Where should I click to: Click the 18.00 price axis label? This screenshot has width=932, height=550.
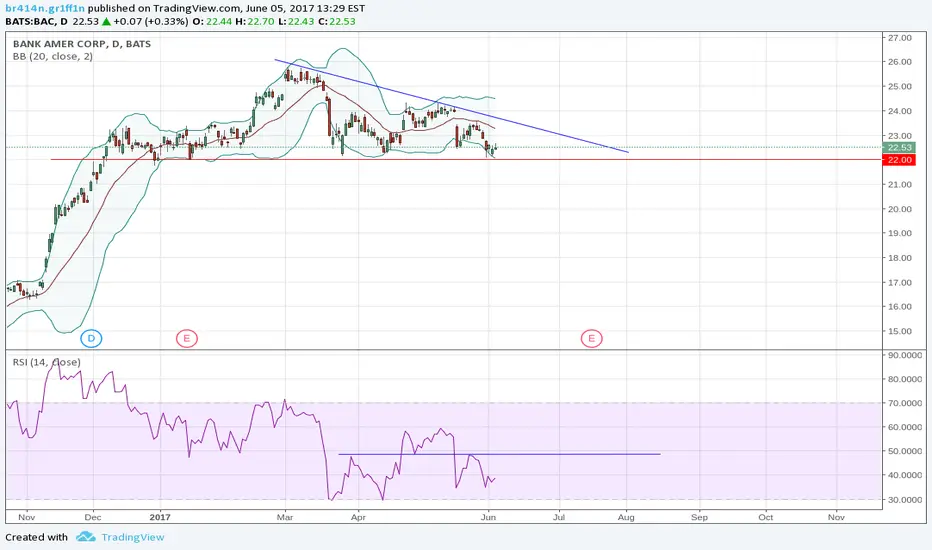[899, 257]
